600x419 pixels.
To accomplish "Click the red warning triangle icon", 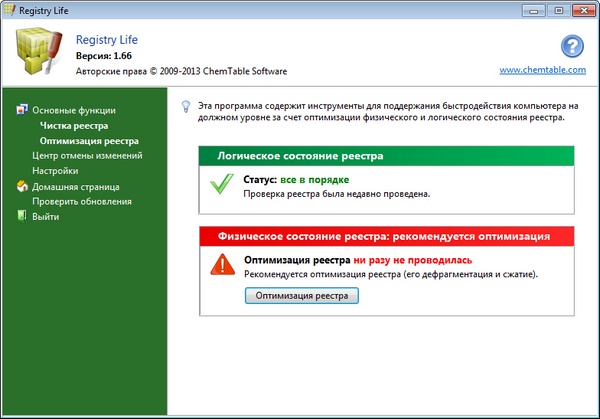I will [221, 264].
